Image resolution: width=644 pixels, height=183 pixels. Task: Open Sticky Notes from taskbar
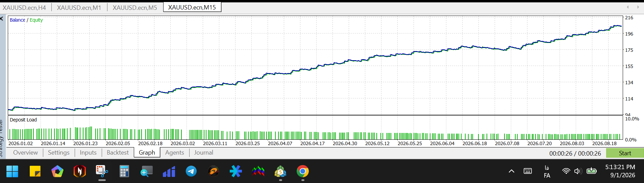[x=35, y=171]
